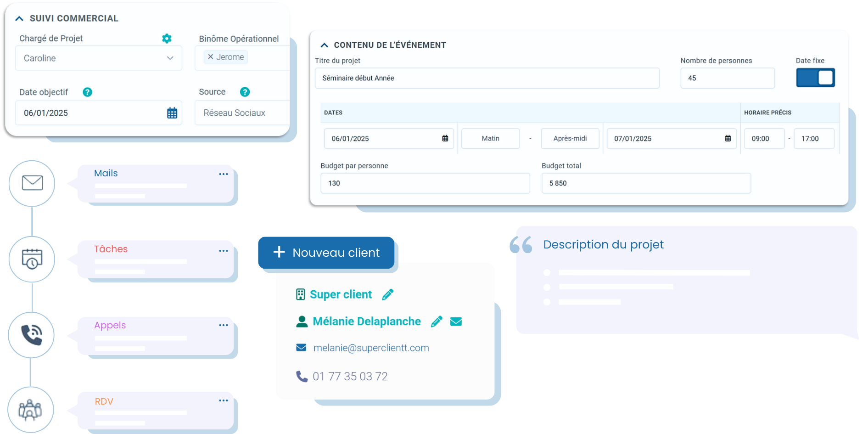Open the Mails card

(156, 184)
